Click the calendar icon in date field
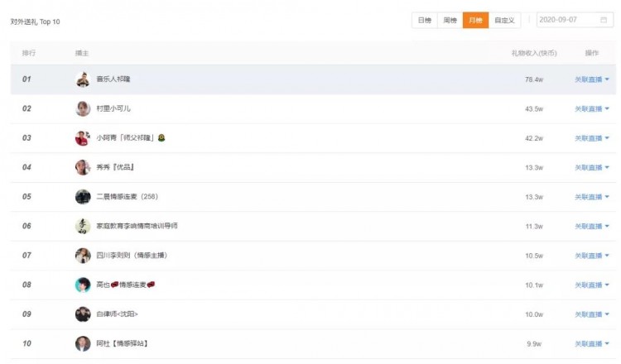Viewport: 621px width, 364px height. point(604,20)
